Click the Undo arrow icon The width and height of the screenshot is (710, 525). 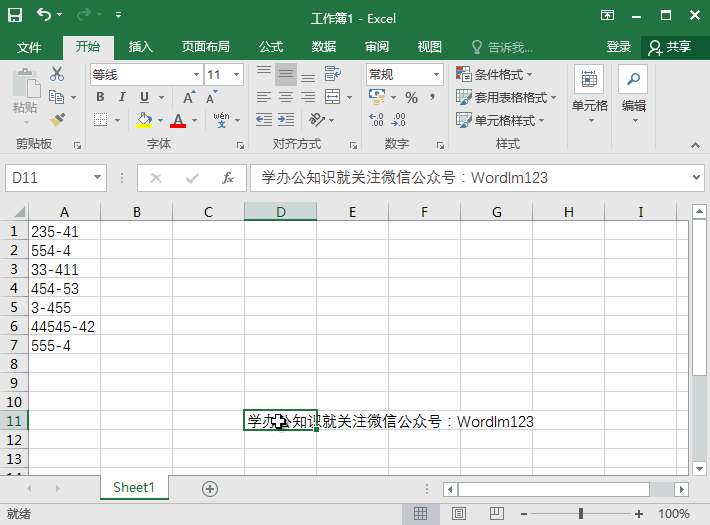(x=44, y=14)
